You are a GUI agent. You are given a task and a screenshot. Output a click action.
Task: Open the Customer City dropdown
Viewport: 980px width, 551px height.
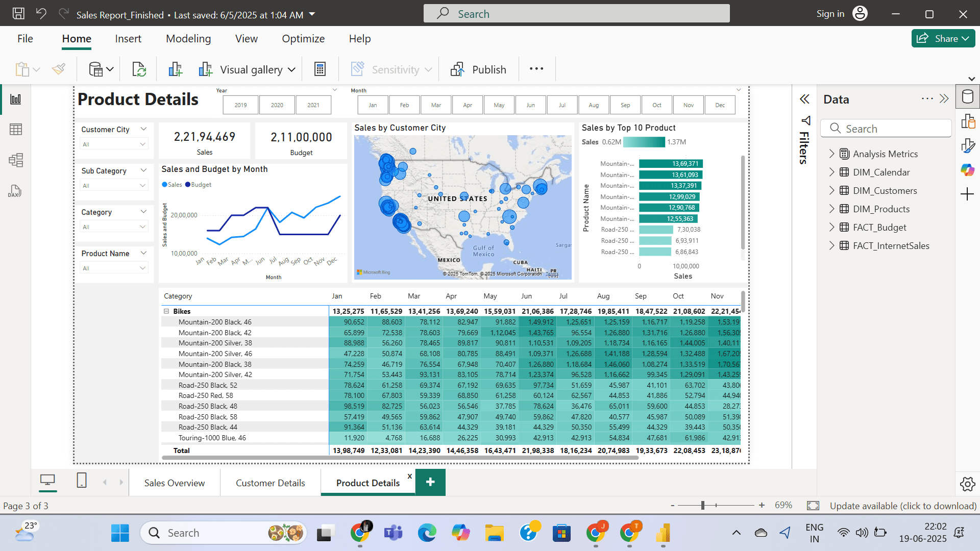(114, 144)
